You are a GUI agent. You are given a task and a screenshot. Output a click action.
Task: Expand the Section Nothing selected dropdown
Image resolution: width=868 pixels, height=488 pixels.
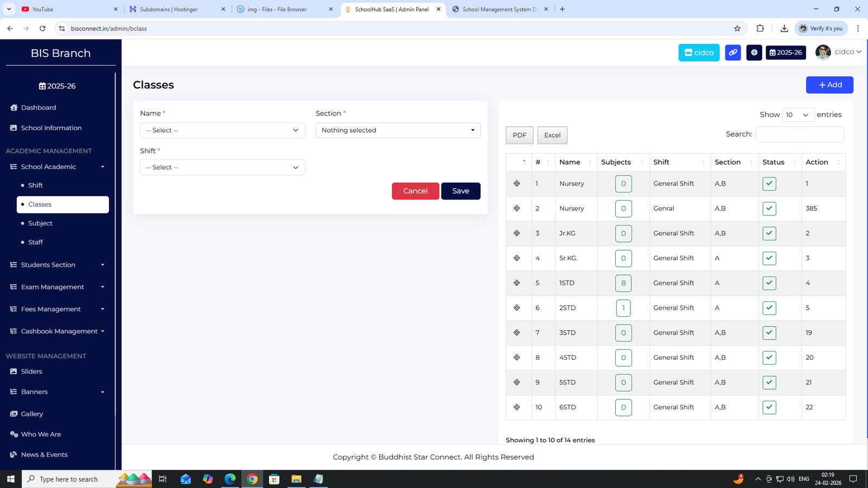(x=398, y=130)
